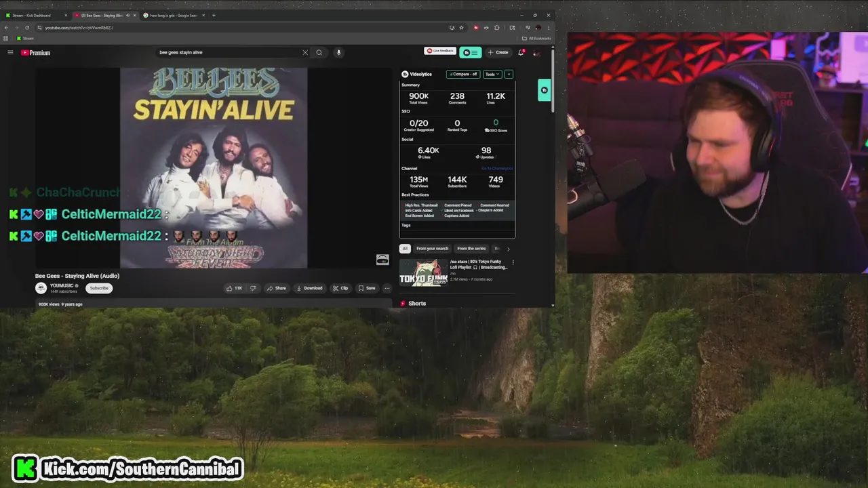Open the YouTube hamburger guide menu

coord(10,52)
